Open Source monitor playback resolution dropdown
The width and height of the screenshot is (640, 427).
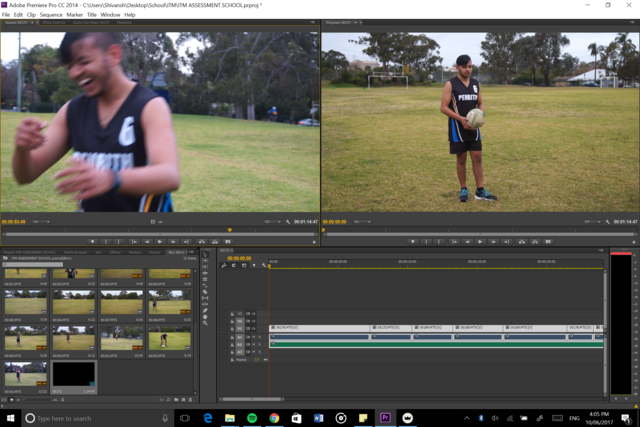point(272,222)
